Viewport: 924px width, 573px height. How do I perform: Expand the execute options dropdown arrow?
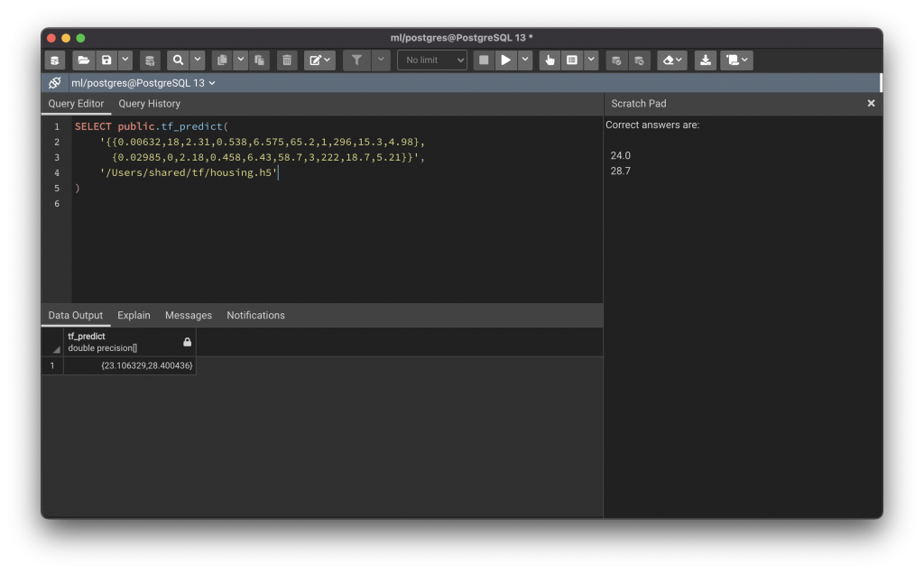click(525, 60)
